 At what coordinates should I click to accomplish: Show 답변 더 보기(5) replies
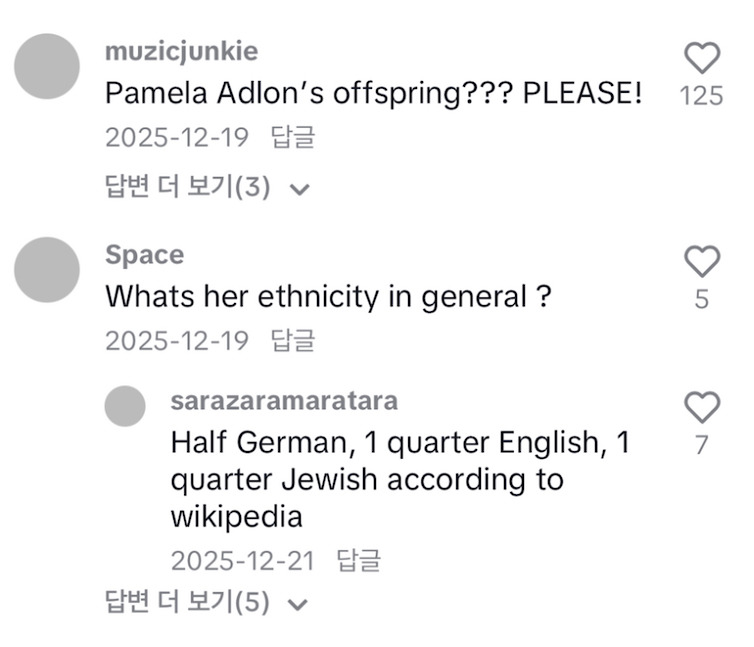pyautogui.click(x=187, y=602)
